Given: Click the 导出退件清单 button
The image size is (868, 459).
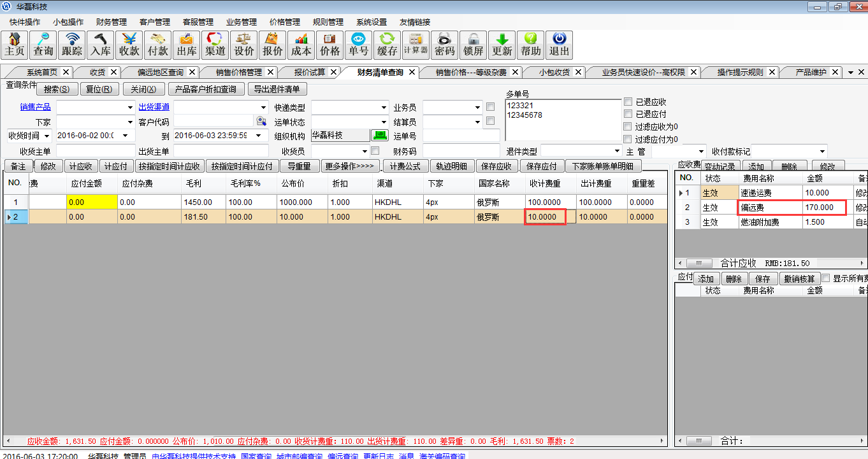Looking at the screenshot, I should pos(277,89).
